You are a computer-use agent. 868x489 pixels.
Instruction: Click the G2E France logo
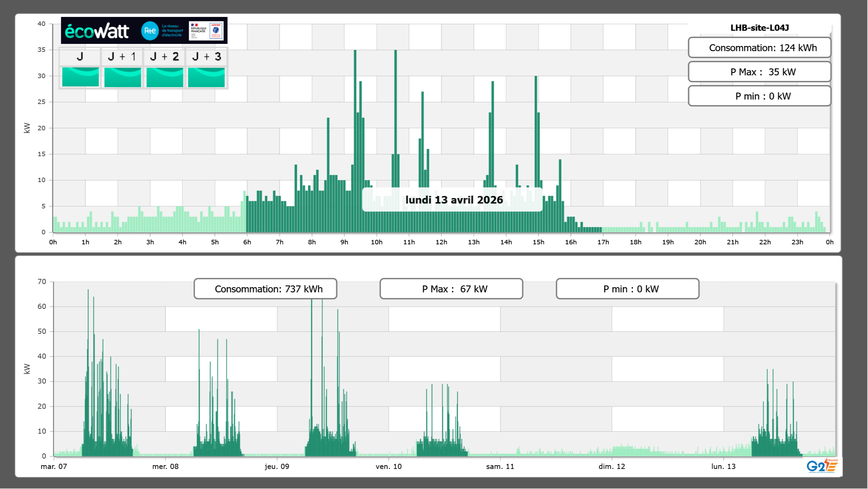click(822, 466)
